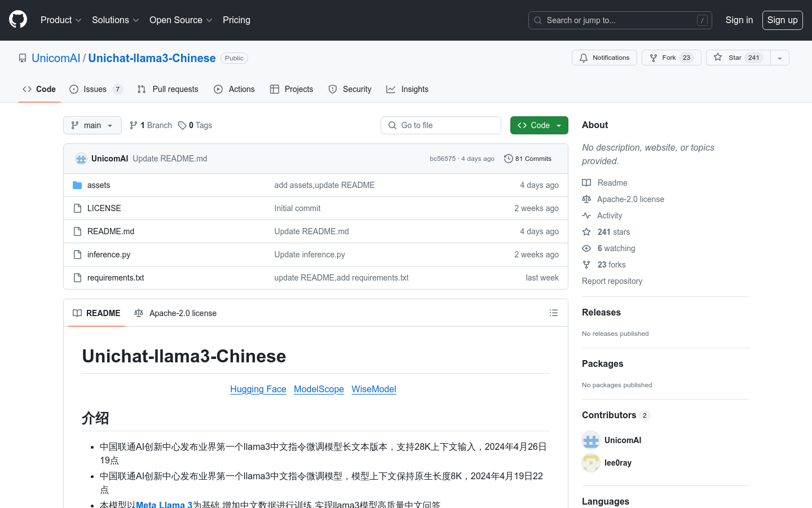Open commit hash bc56575
The image size is (812, 508).
coord(443,159)
